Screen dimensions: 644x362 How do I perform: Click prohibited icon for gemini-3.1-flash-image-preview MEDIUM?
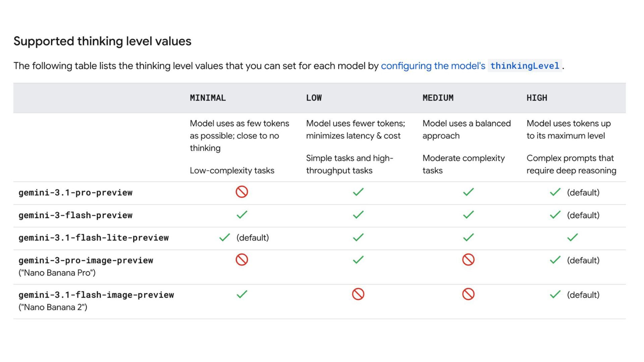click(468, 294)
